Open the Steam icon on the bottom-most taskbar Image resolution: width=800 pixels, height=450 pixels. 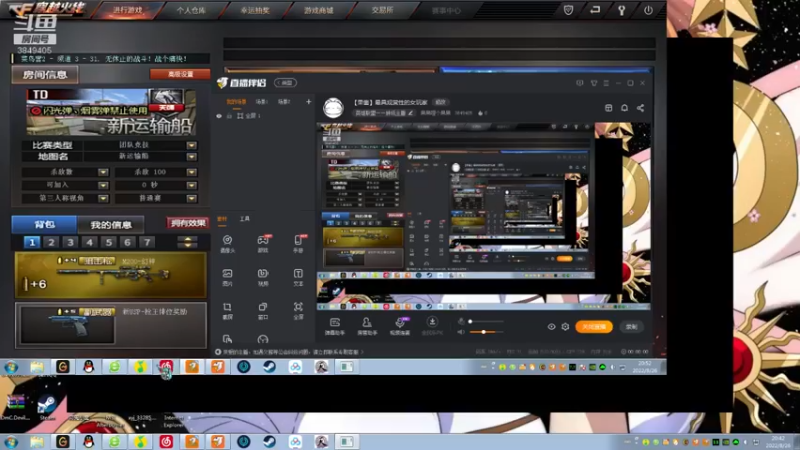(x=269, y=442)
